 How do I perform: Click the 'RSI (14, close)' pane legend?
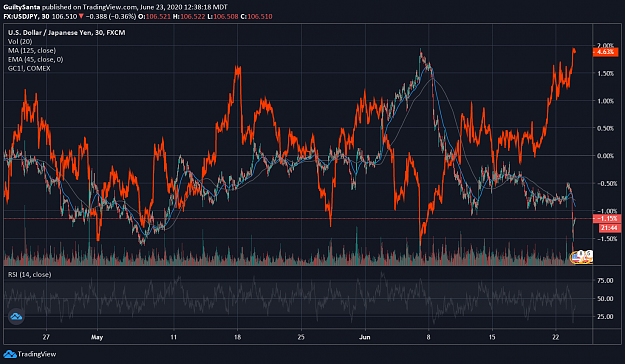click(29, 274)
